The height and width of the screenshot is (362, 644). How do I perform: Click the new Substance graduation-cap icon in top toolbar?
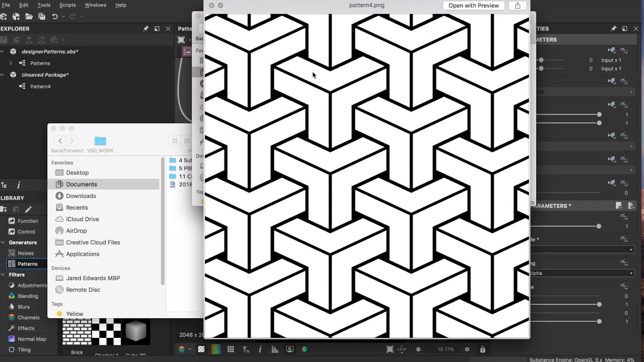coord(4,17)
